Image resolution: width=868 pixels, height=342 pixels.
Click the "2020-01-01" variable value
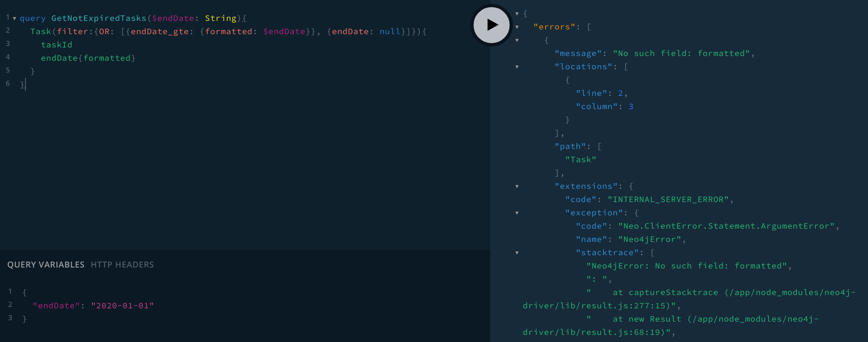(122, 305)
